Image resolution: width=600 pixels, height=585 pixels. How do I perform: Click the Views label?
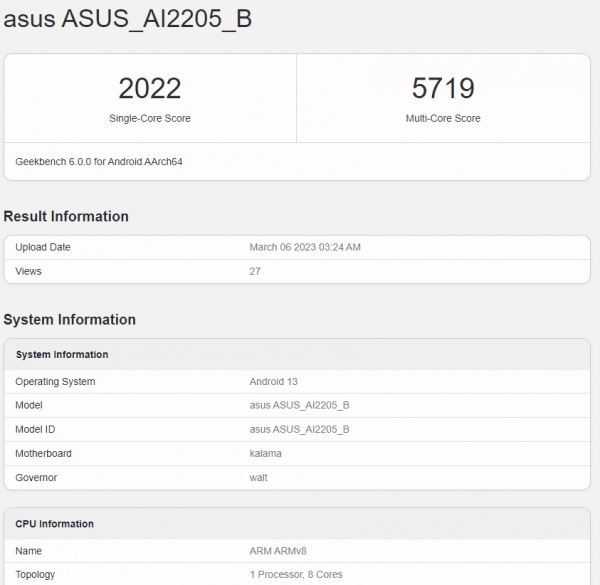point(28,271)
